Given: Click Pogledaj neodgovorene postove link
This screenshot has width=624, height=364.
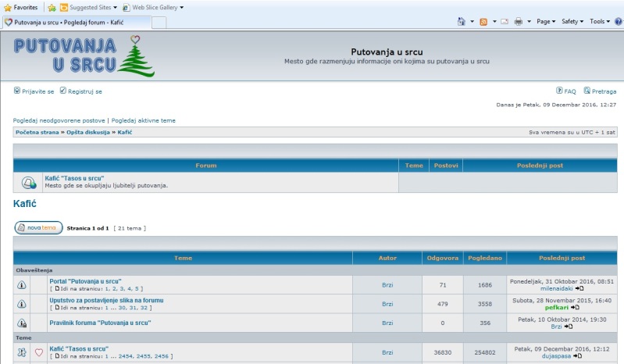Looking at the screenshot, I should coord(59,120).
